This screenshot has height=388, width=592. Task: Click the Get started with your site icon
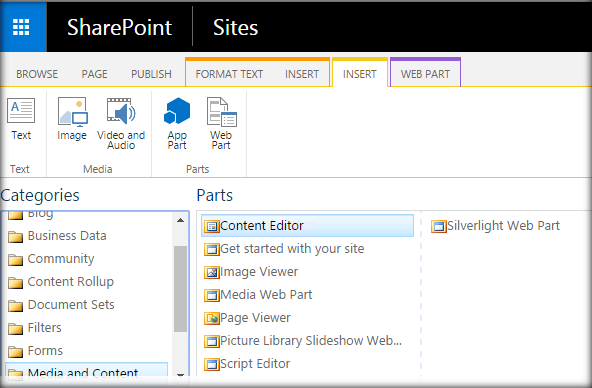212,249
